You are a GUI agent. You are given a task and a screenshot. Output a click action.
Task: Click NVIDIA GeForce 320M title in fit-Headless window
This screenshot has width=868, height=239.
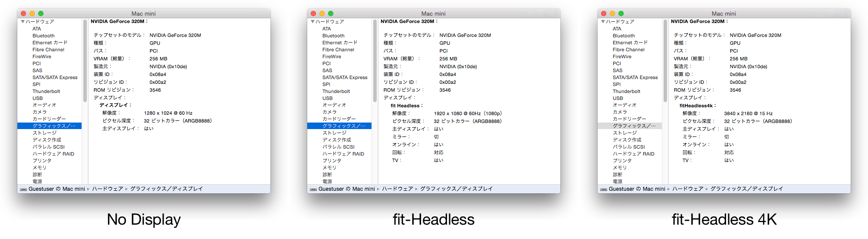click(409, 21)
